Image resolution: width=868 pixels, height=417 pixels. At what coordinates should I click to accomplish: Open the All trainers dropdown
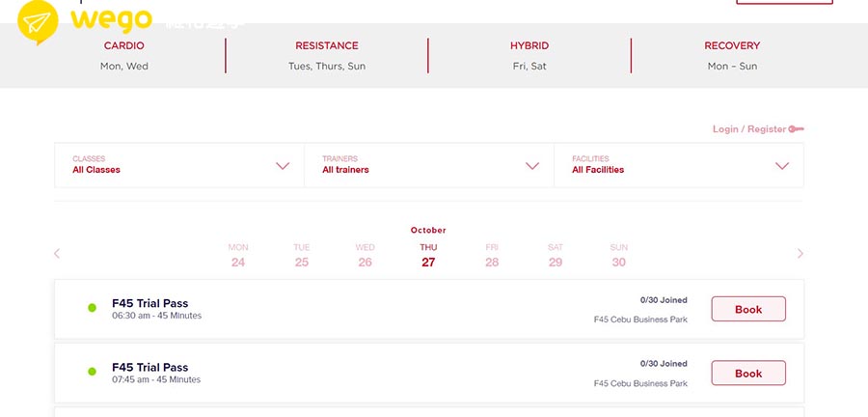click(x=531, y=166)
